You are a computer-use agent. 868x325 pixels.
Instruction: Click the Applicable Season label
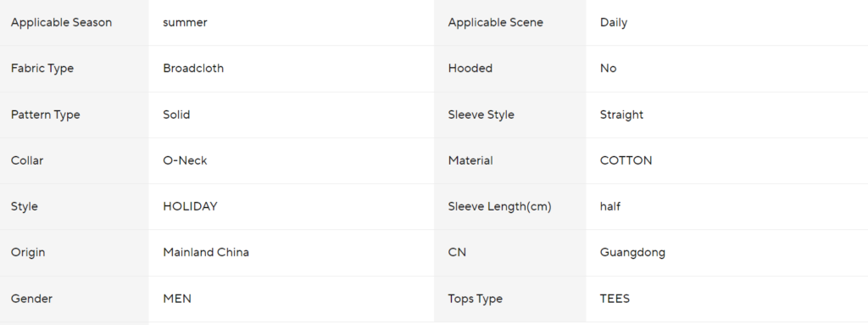[x=61, y=23]
